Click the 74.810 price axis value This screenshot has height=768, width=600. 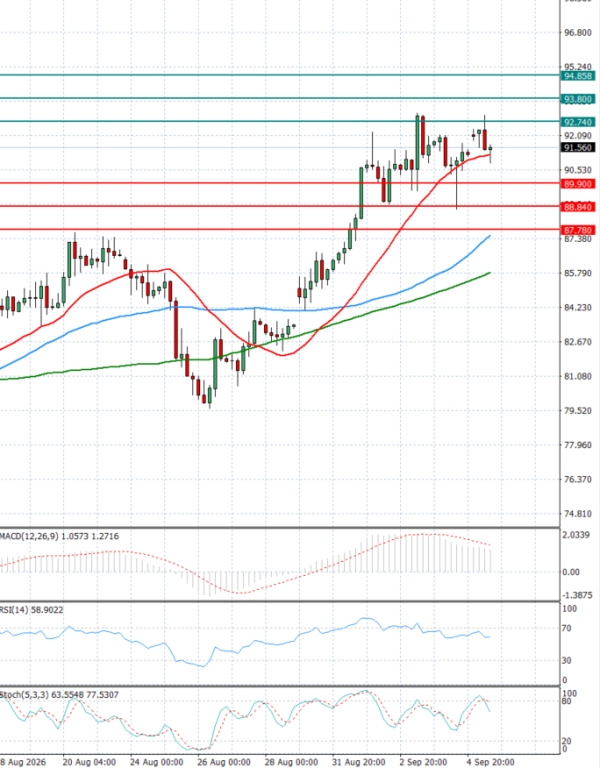[x=578, y=514]
